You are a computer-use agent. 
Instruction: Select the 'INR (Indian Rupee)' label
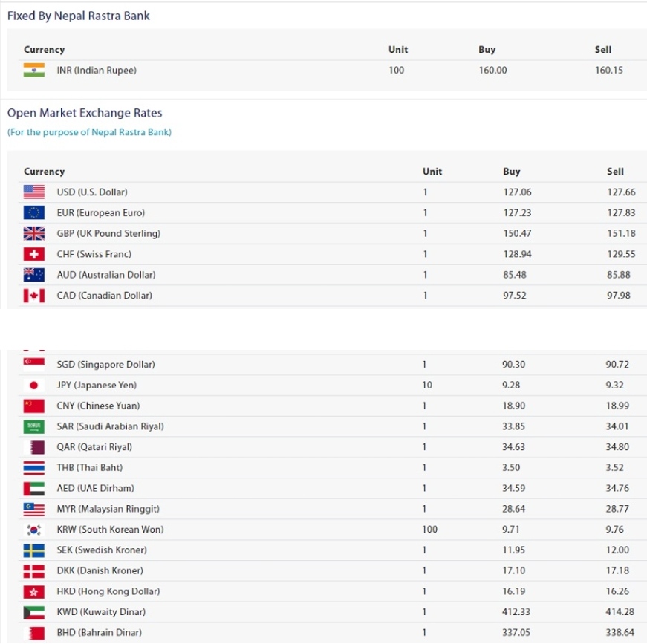(x=97, y=71)
